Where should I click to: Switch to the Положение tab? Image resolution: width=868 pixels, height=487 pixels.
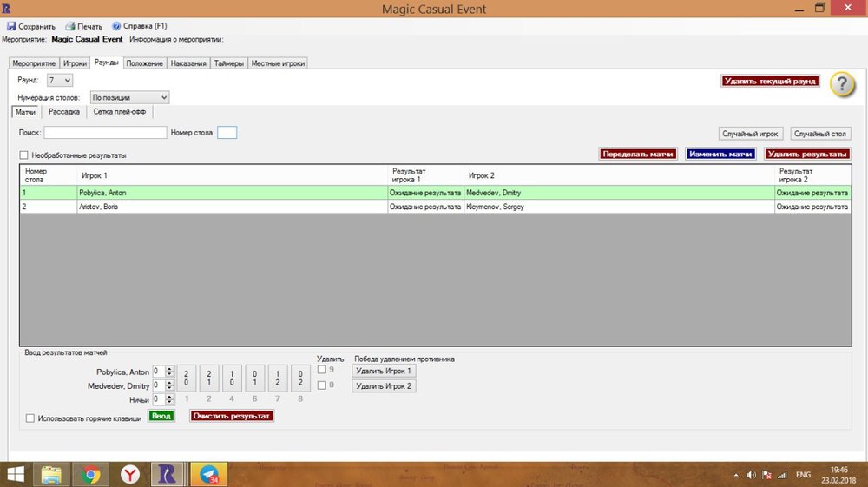pyautogui.click(x=145, y=63)
